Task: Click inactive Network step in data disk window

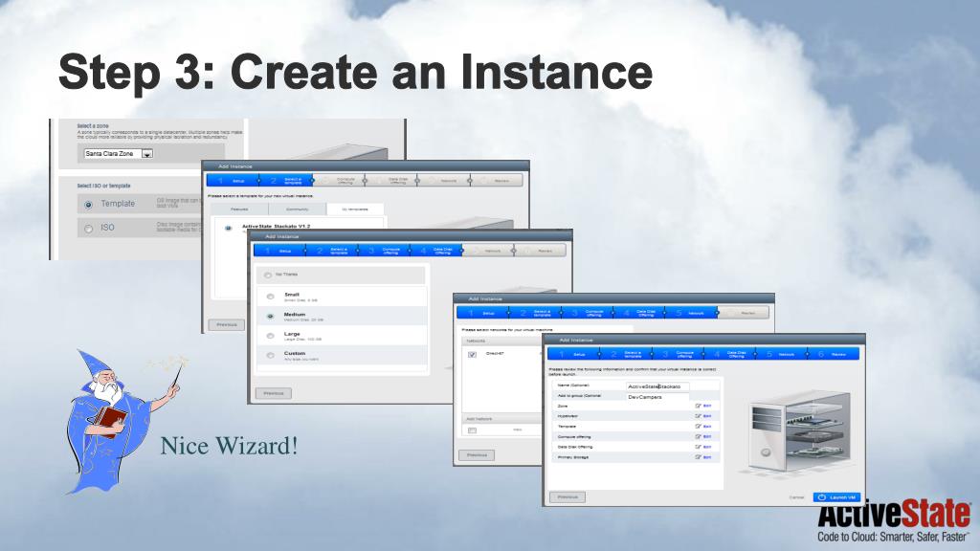Action: [x=487, y=251]
